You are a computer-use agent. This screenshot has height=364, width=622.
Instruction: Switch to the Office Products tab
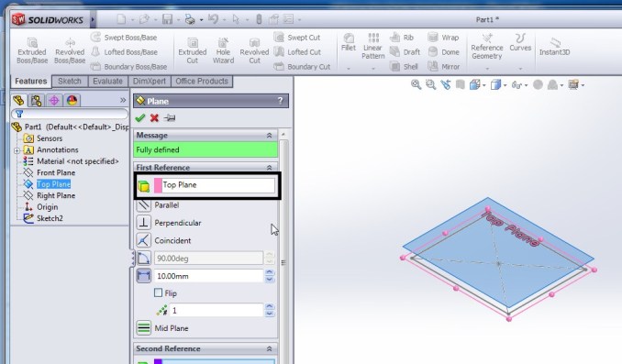point(202,82)
